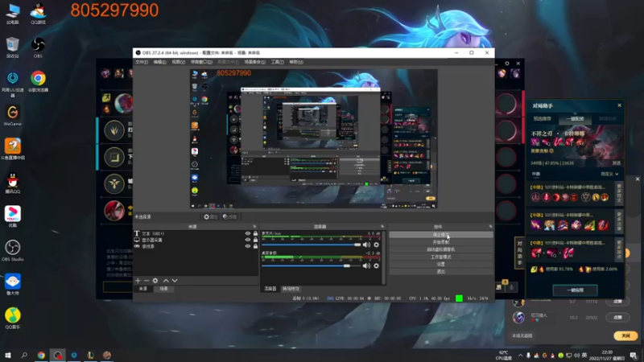Select the QQ游戏 desktop icon
This screenshot has width=644, height=362.
[38, 14]
